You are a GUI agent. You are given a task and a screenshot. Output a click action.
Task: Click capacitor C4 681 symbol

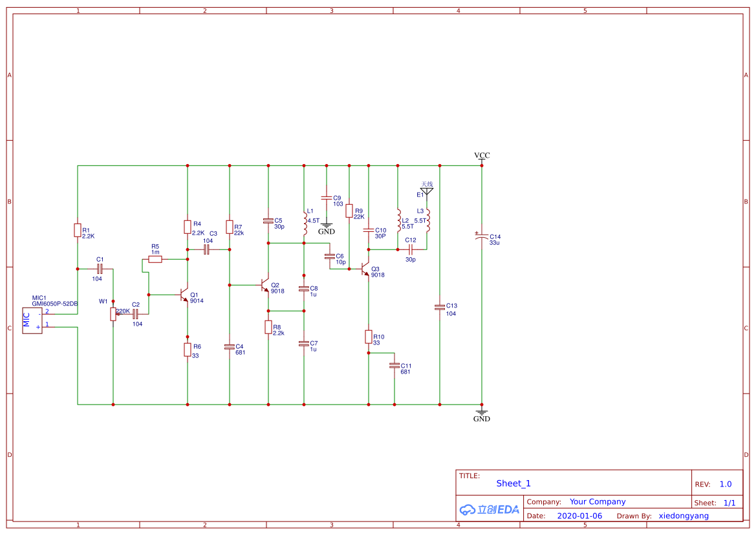pyautogui.click(x=230, y=347)
